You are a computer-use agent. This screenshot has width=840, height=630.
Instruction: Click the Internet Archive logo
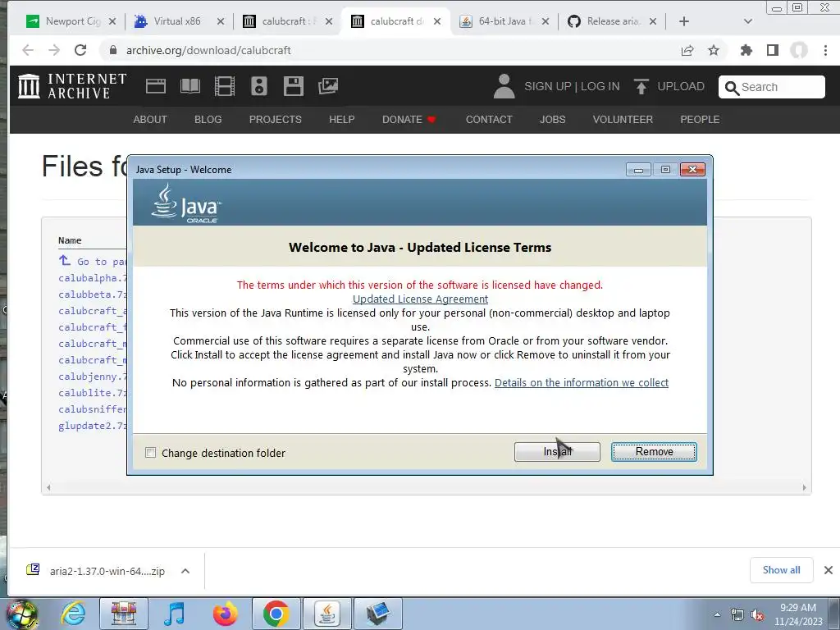[72, 85]
